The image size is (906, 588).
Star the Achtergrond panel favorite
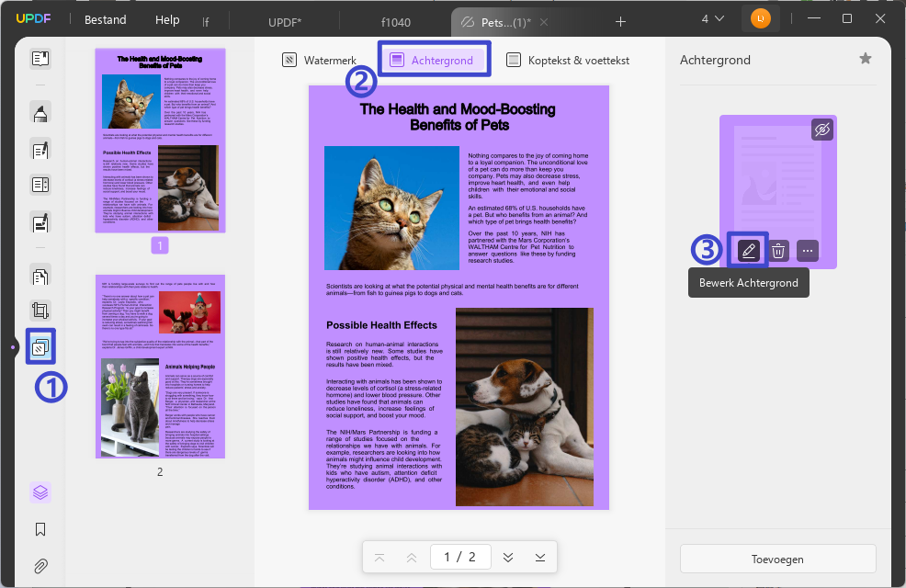tap(865, 58)
